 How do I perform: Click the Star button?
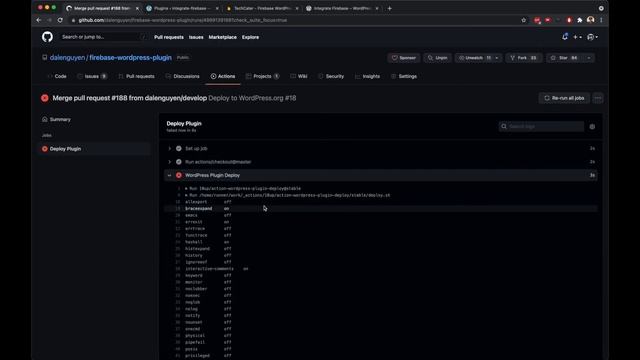tap(564, 58)
